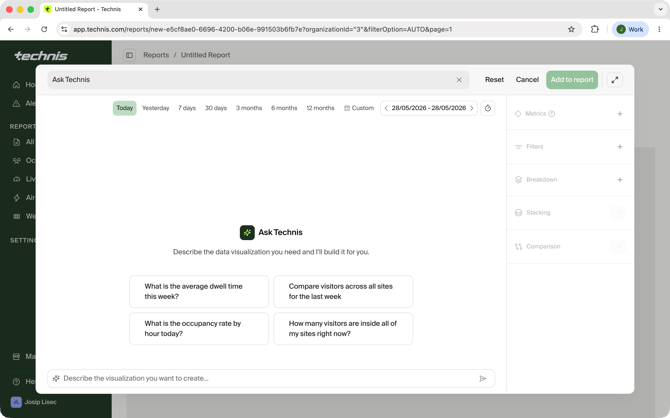Open Home icon in sidebar

pyautogui.click(x=16, y=85)
